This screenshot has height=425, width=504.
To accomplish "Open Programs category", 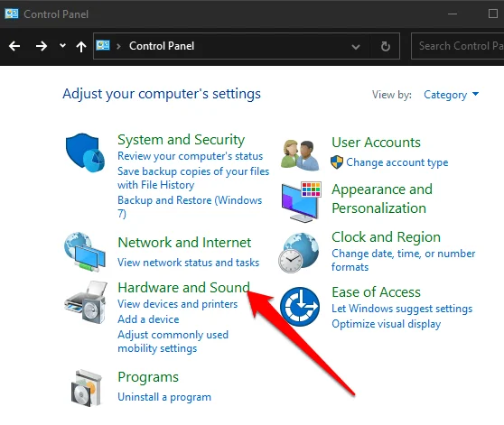I will (148, 377).
